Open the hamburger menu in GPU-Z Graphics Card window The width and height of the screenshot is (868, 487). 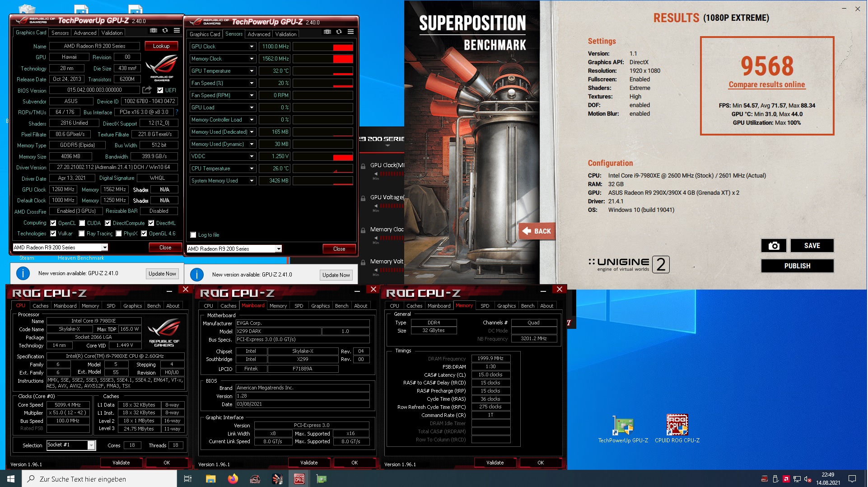point(177,31)
